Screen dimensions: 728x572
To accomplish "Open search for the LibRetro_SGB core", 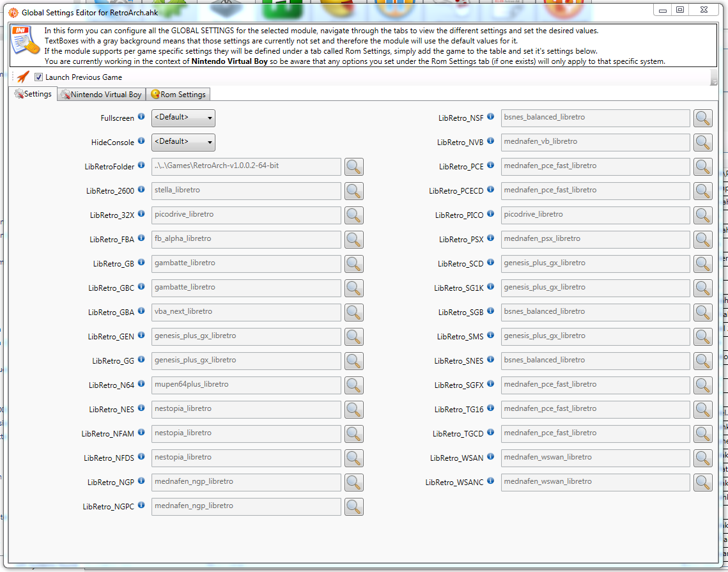I will 703,313.
